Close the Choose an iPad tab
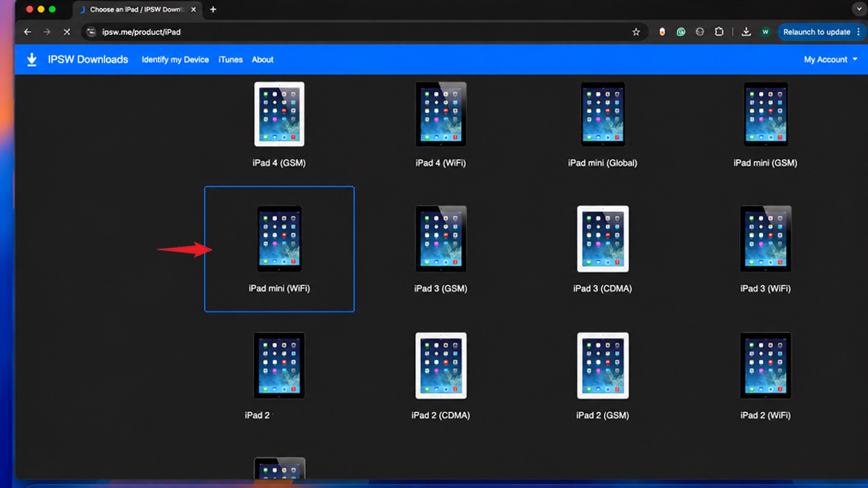The width and height of the screenshot is (868, 488). [193, 9]
